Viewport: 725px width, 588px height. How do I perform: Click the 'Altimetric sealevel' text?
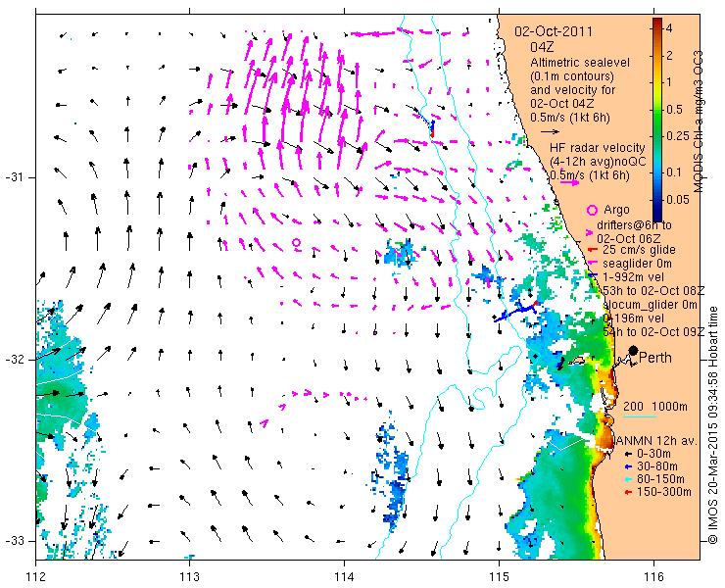(580, 63)
